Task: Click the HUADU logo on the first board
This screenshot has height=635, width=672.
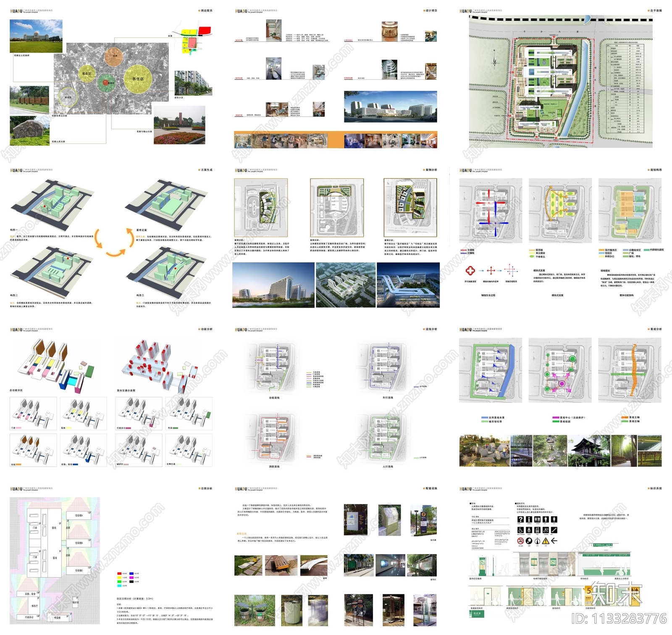Action: tap(16, 11)
